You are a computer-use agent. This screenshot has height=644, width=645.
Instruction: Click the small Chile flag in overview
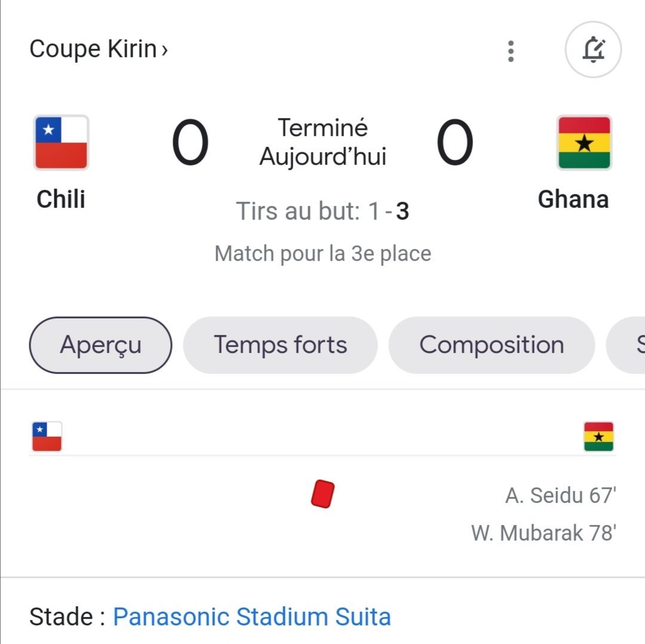47,436
